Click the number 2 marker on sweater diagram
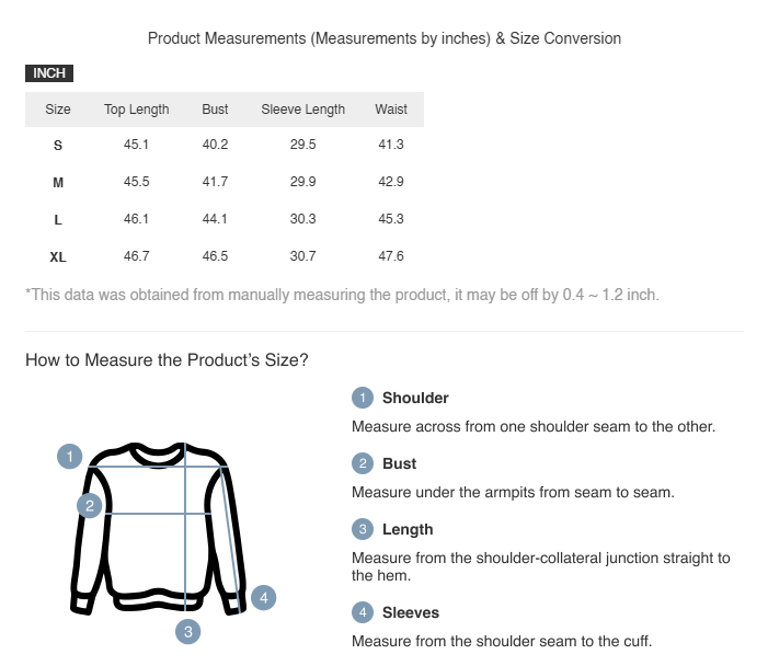The height and width of the screenshot is (666, 768). click(x=90, y=506)
